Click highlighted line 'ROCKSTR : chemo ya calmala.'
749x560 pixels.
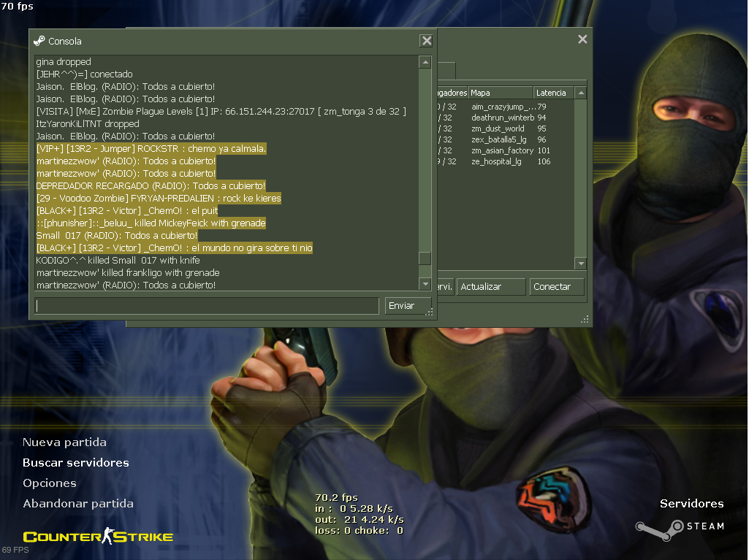pyautogui.click(x=151, y=148)
